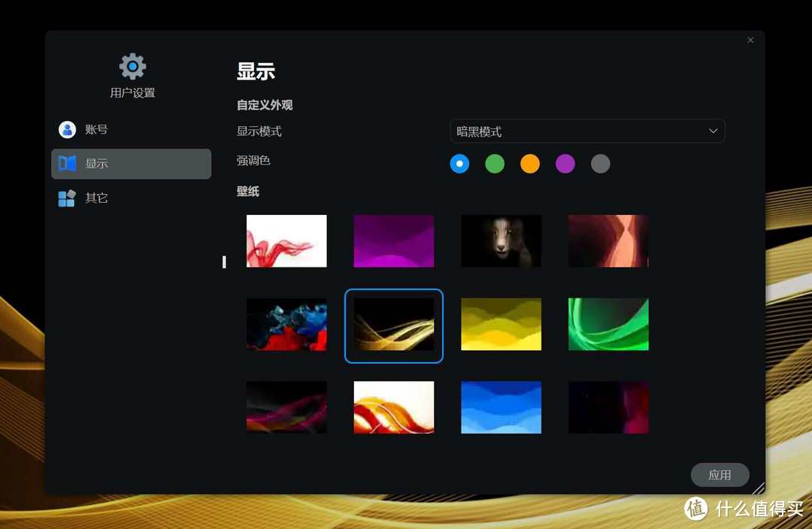Choose the green accent color
Viewport: 812px width, 529px height.
click(x=495, y=164)
